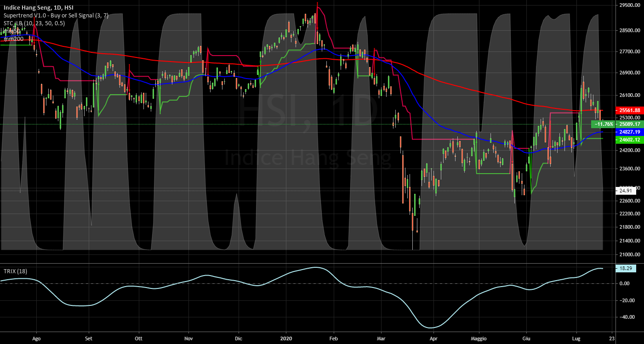Image resolution: width=644 pixels, height=344 pixels.
Task: Click 24200.00 on the price axis
Action: pyautogui.click(x=630, y=151)
